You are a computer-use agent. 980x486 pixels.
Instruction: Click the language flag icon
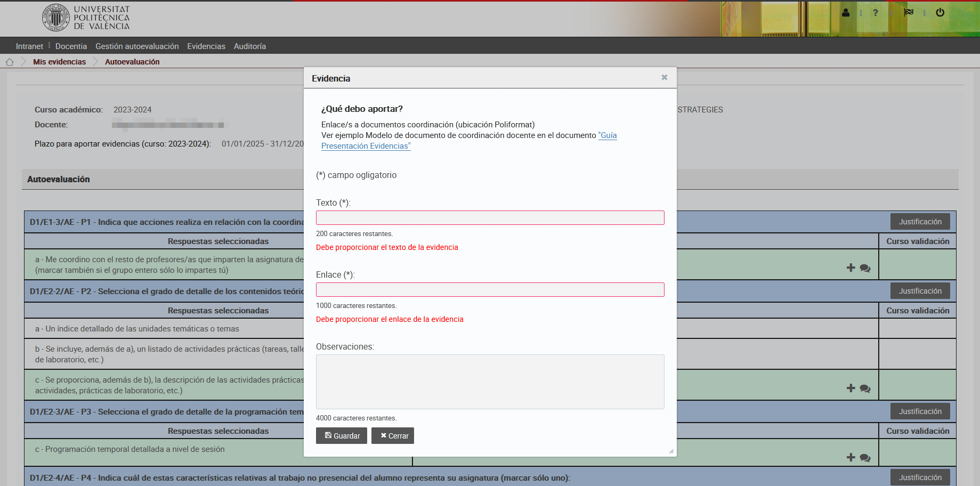point(909,12)
